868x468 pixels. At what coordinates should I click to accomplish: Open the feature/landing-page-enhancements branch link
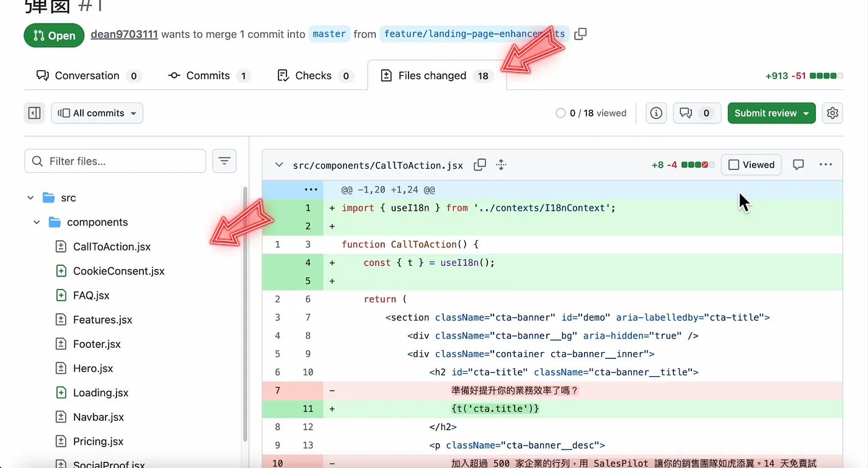tap(474, 34)
